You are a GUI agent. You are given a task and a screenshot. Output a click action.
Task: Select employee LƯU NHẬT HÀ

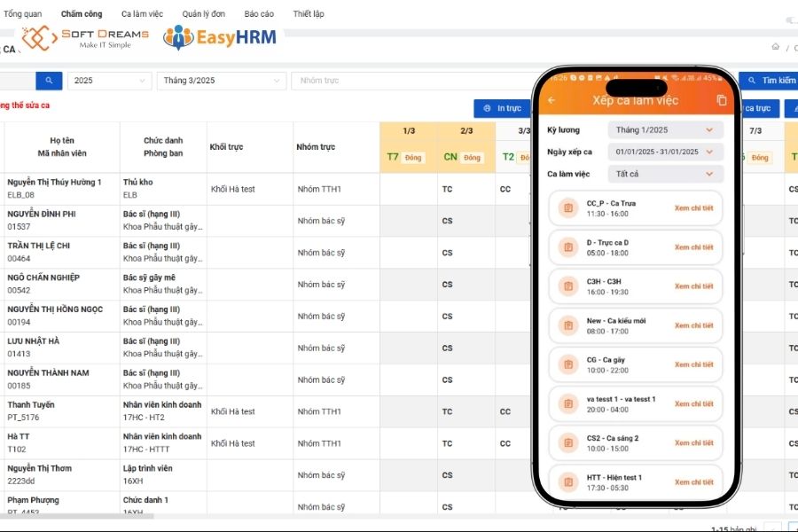tap(33, 341)
